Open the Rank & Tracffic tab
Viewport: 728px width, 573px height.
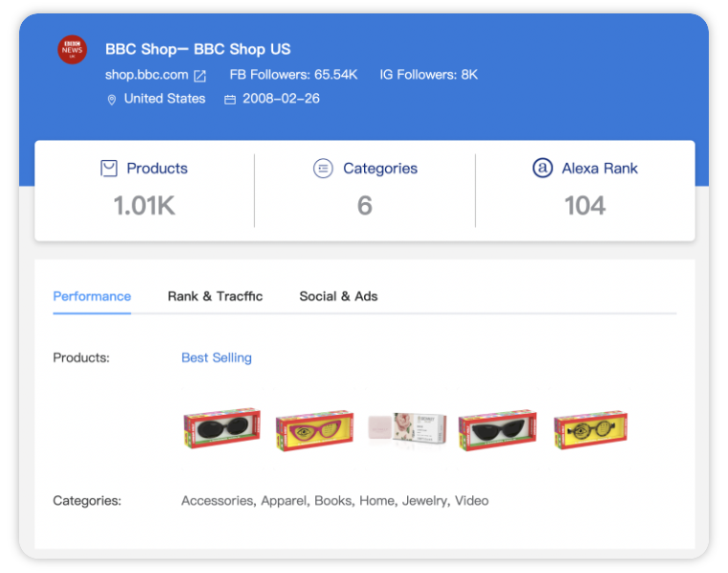[x=215, y=296]
